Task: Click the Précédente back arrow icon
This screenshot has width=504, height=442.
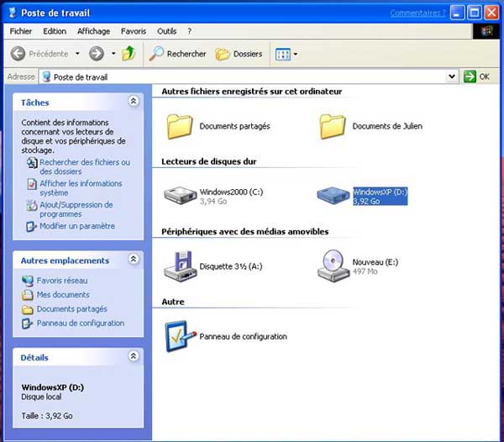Action: click(18, 54)
